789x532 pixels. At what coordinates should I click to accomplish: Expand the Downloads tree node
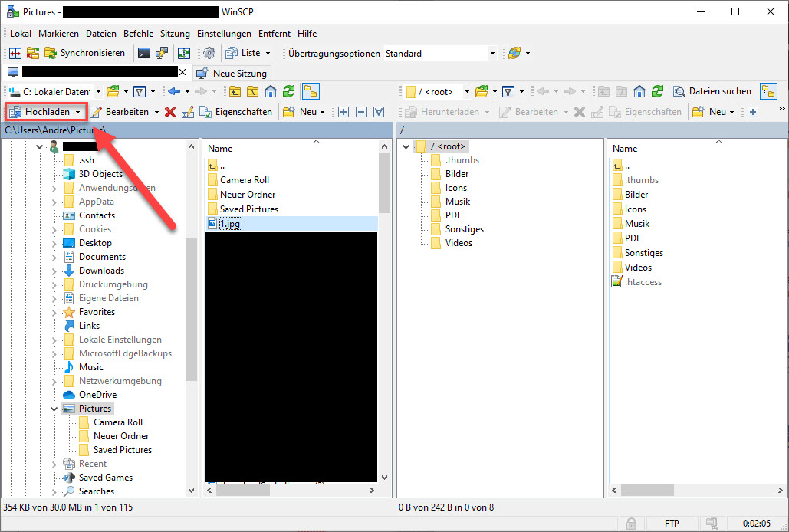[54, 271]
